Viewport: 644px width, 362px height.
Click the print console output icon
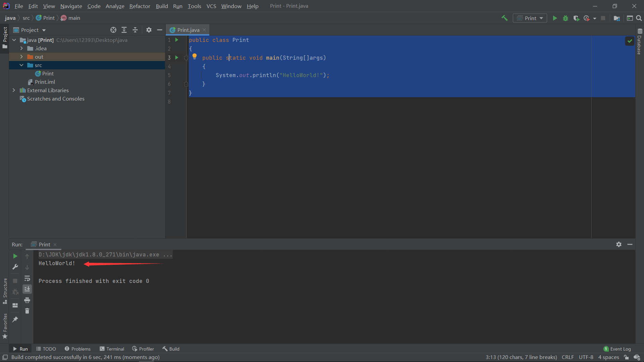pyautogui.click(x=27, y=300)
